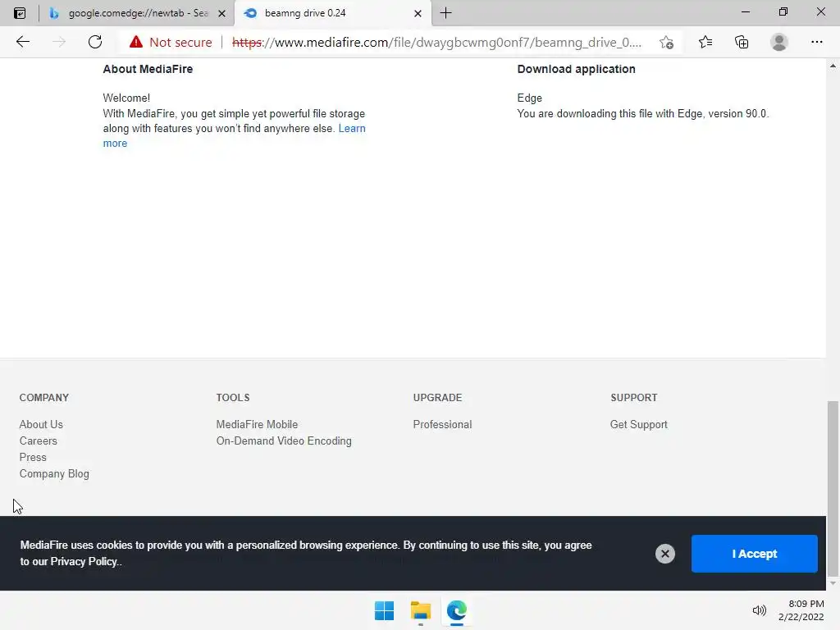Click the volume speaker tray icon
This screenshot has height=630, width=840.
point(759,610)
